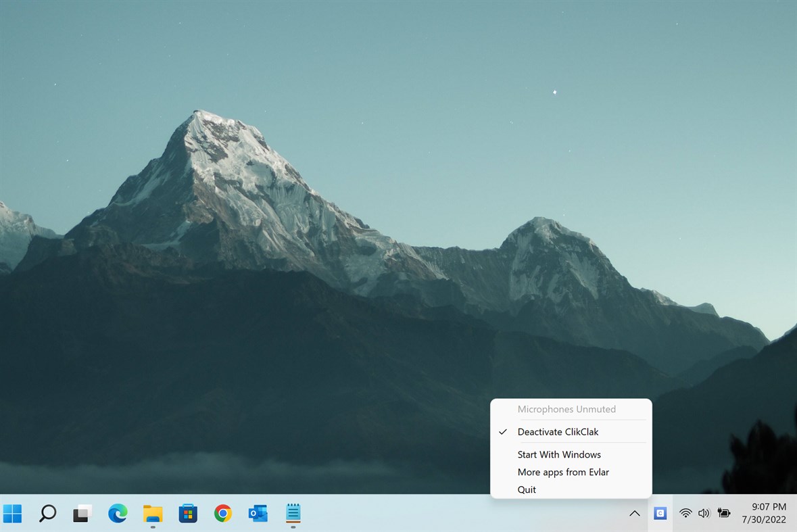Launch Microsoft Edge from the taskbar
The width and height of the screenshot is (797, 532).
118,514
